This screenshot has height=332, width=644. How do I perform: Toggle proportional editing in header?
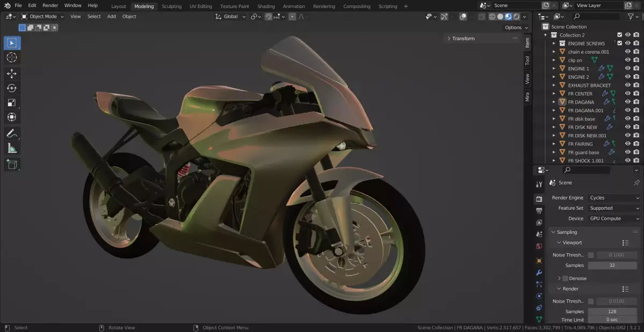tap(292, 17)
